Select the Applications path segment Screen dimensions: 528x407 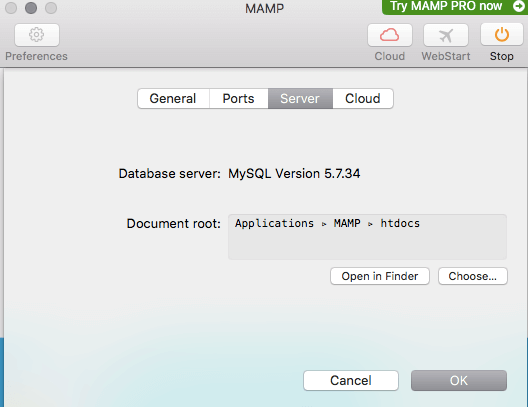coord(274,224)
